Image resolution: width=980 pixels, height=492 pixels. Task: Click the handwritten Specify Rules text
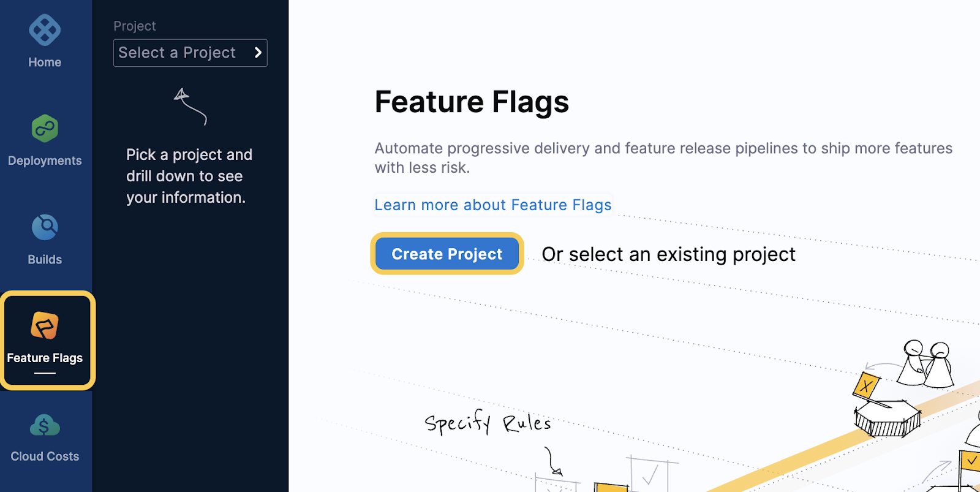488,423
